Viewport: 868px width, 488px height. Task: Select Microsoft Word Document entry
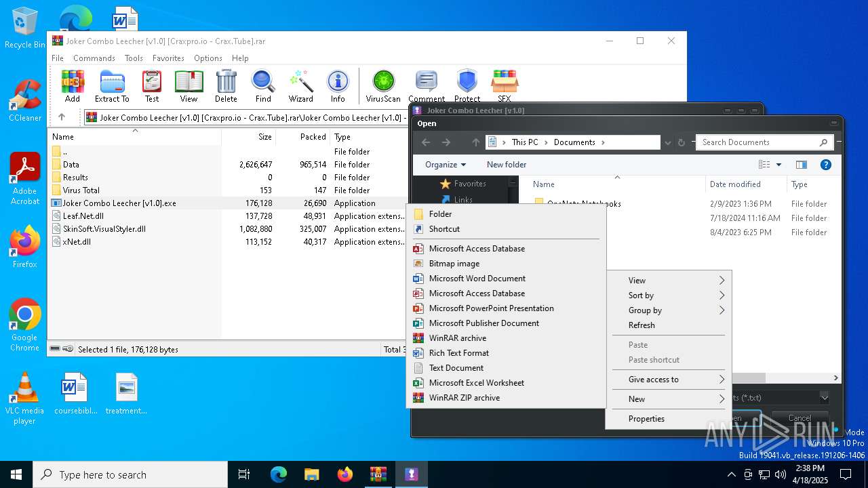pos(506,279)
